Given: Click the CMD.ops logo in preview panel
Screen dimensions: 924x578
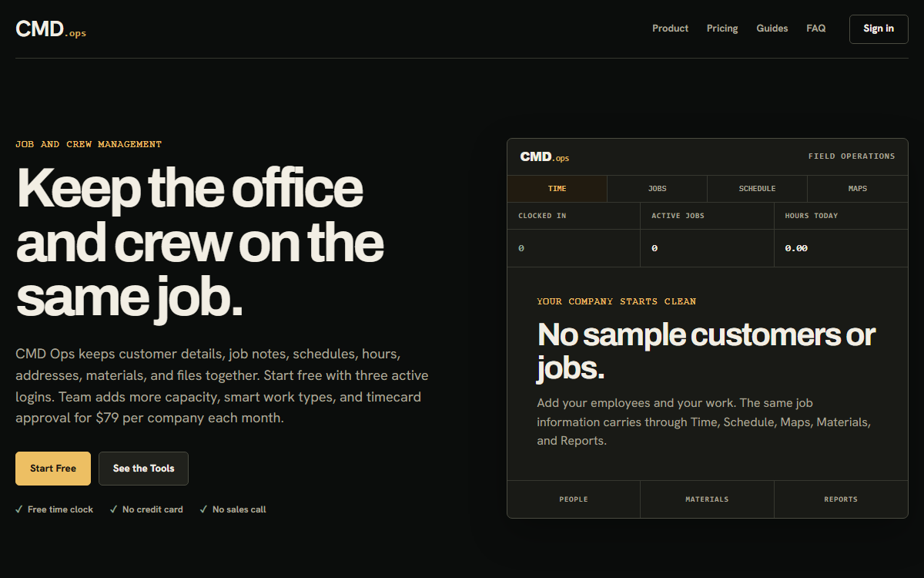Looking at the screenshot, I should point(544,156).
